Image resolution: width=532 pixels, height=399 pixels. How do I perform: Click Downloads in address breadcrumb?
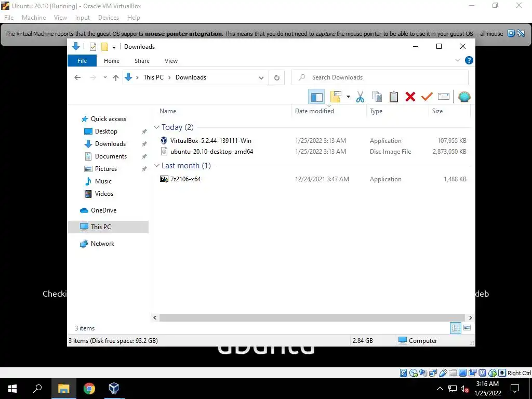coord(191,77)
